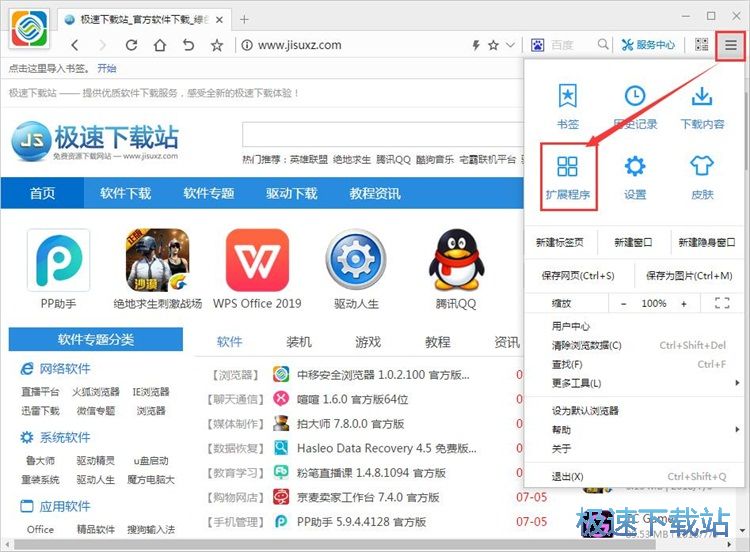Open the hamburger main menu button
The height and width of the screenshot is (552, 750).
click(x=730, y=45)
